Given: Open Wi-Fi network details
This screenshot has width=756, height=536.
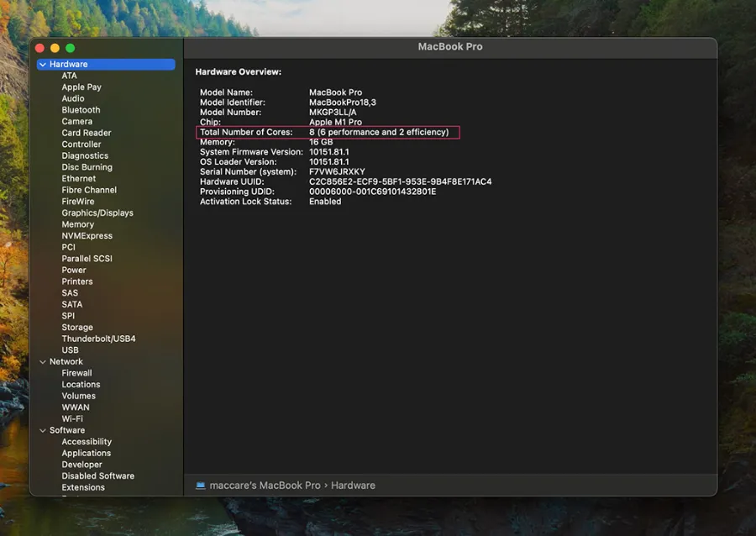Looking at the screenshot, I should pos(72,419).
